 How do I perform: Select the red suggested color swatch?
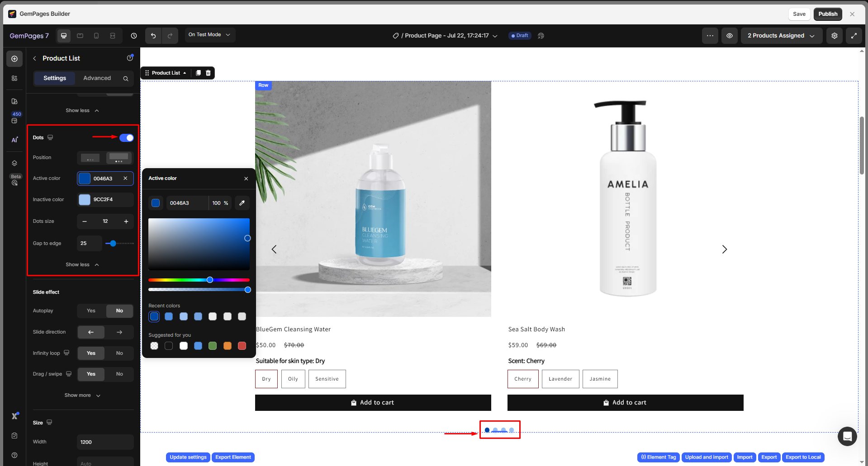click(242, 346)
